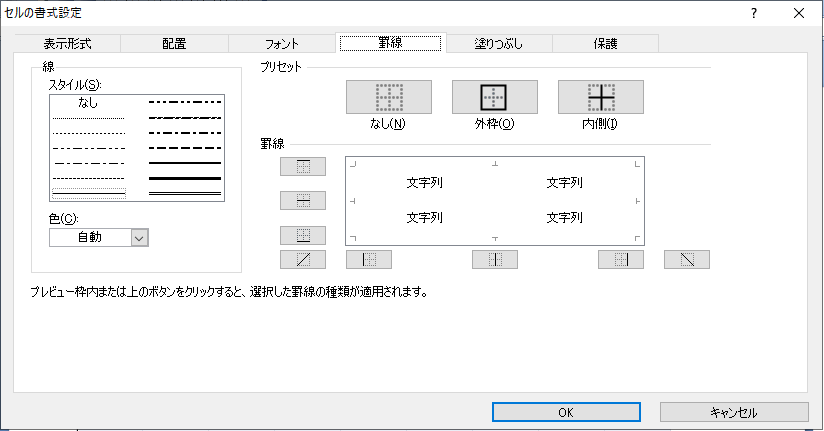Open dialog help with the question mark
Screen dimensions: 824x431
click(x=753, y=13)
